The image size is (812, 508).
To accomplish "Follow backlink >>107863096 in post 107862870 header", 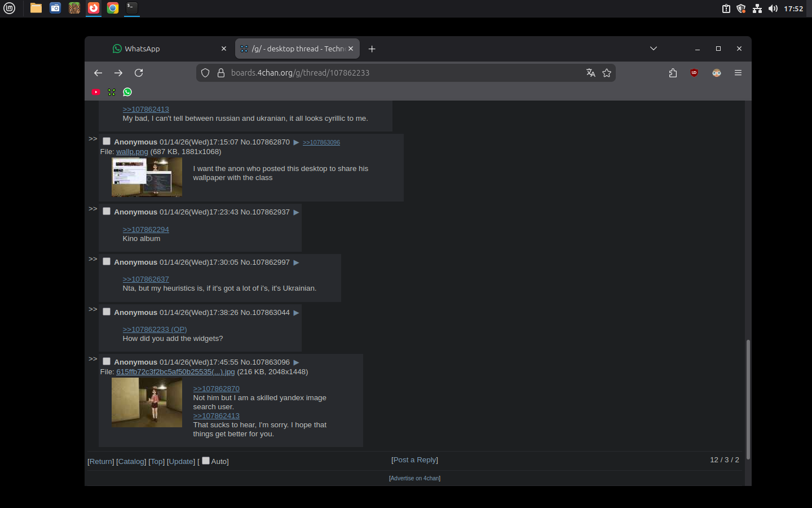I will click(x=321, y=142).
